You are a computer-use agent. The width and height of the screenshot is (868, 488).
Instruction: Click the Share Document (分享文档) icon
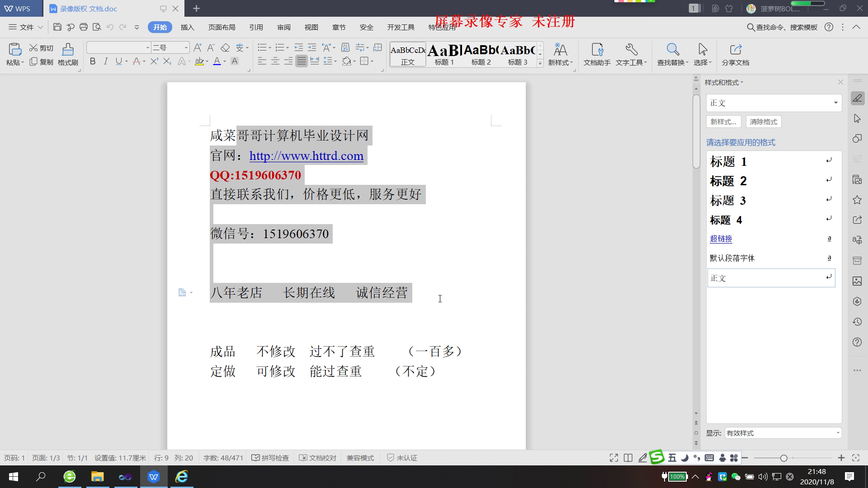click(736, 54)
